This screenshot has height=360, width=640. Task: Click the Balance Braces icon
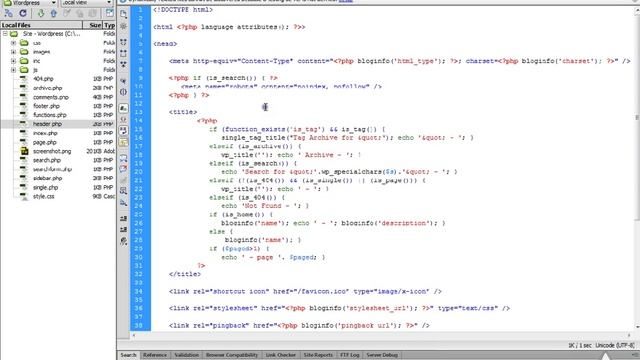point(123,92)
